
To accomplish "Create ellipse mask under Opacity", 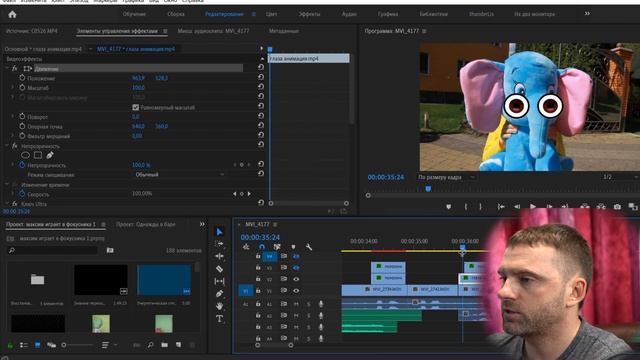I will click(x=25, y=155).
